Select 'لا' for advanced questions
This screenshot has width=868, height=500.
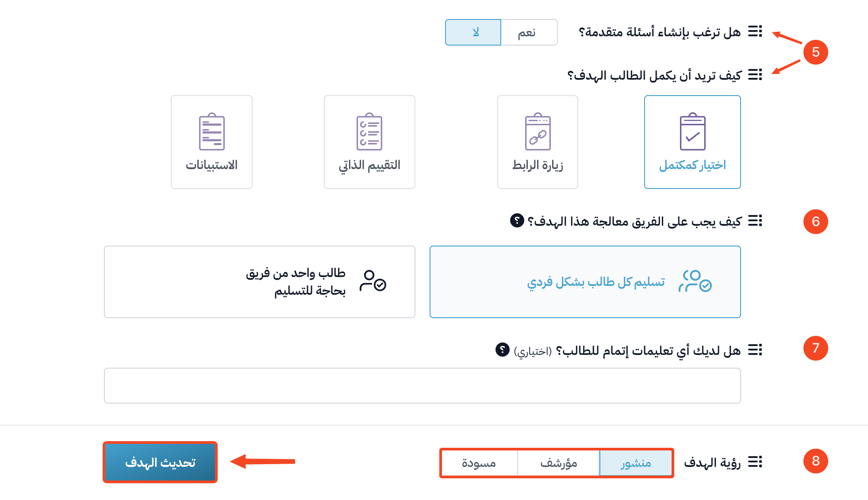[473, 32]
